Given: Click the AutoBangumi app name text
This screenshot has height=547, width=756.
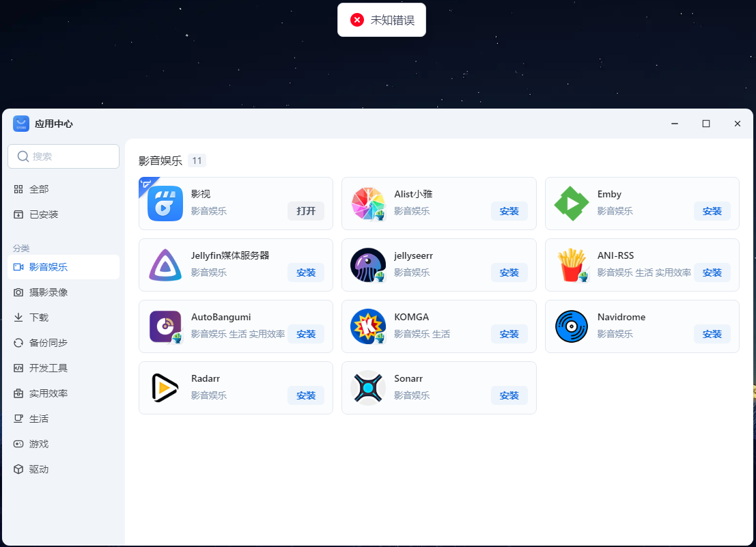Looking at the screenshot, I should coord(221,317).
